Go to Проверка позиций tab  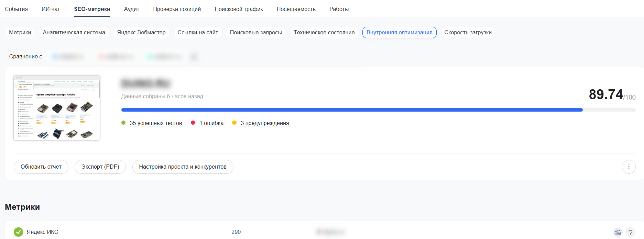[x=177, y=9]
